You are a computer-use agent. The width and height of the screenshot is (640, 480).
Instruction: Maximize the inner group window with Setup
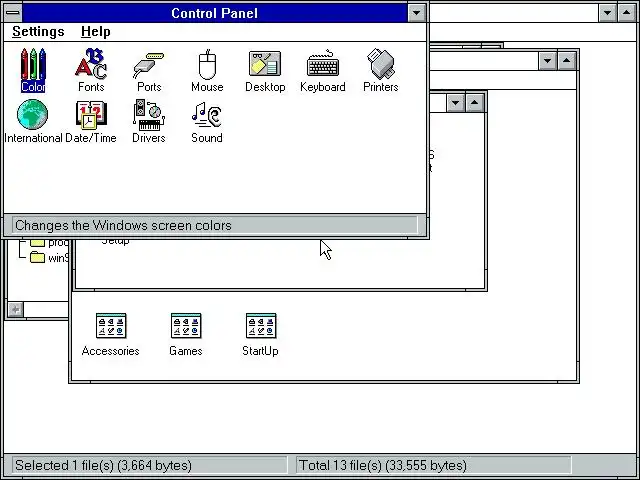474,102
